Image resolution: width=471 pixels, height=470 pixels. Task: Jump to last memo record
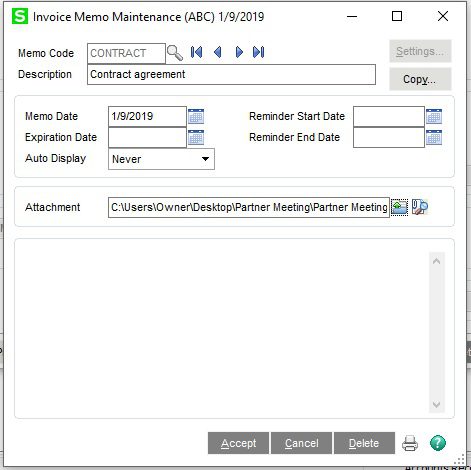pyautogui.click(x=259, y=52)
